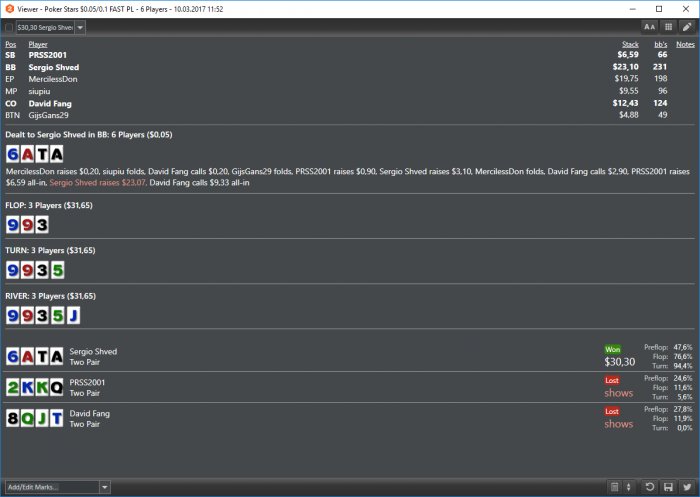Click the Pos column header

point(11,44)
